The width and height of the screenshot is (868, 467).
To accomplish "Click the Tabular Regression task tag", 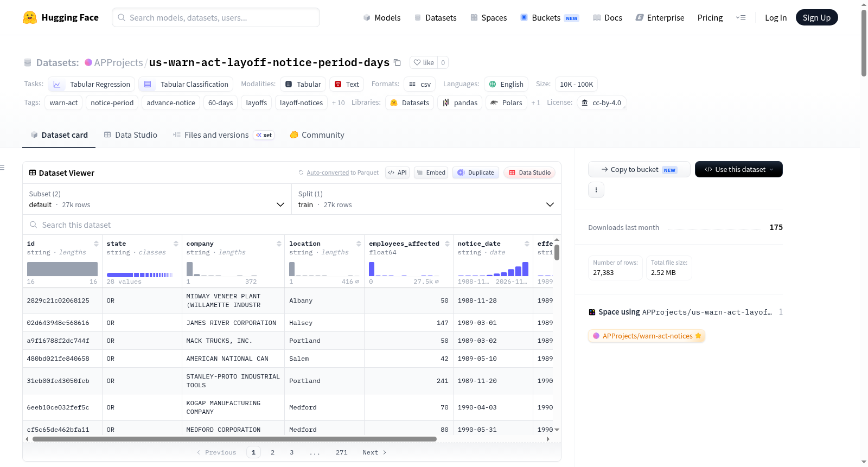I will 91,84.
